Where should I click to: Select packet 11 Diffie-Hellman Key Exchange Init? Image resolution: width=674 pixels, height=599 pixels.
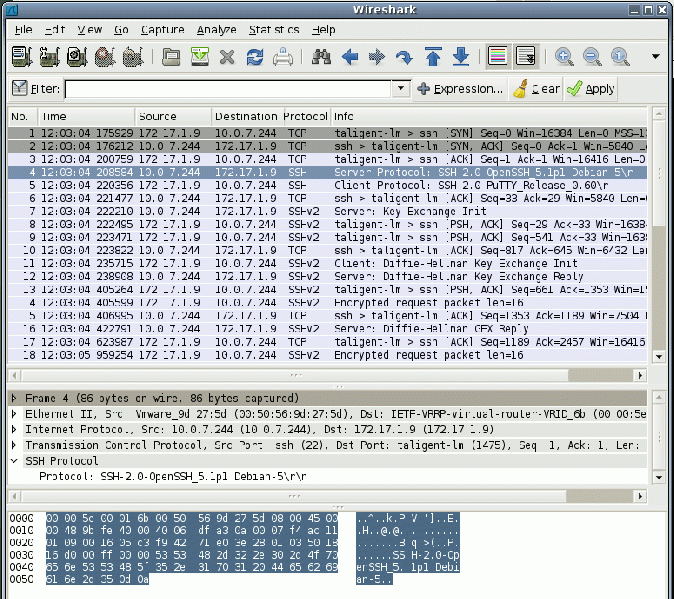[x=328, y=263]
